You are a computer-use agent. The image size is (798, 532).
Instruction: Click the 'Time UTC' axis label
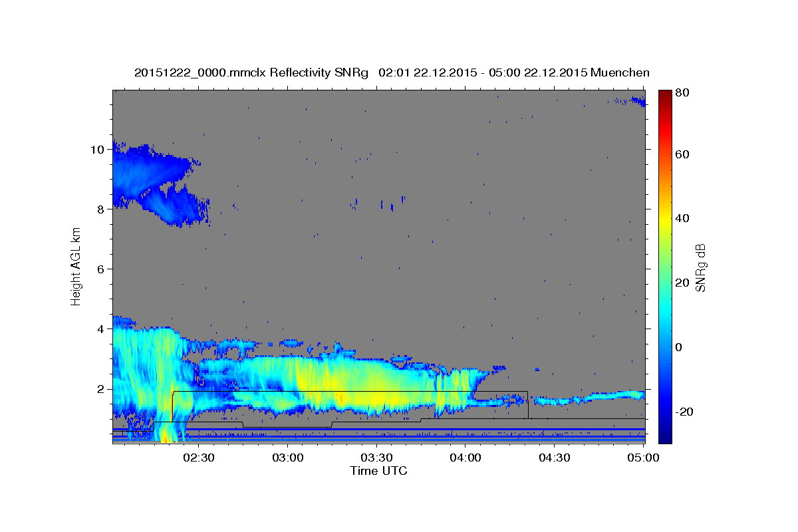(x=378, y=471)
